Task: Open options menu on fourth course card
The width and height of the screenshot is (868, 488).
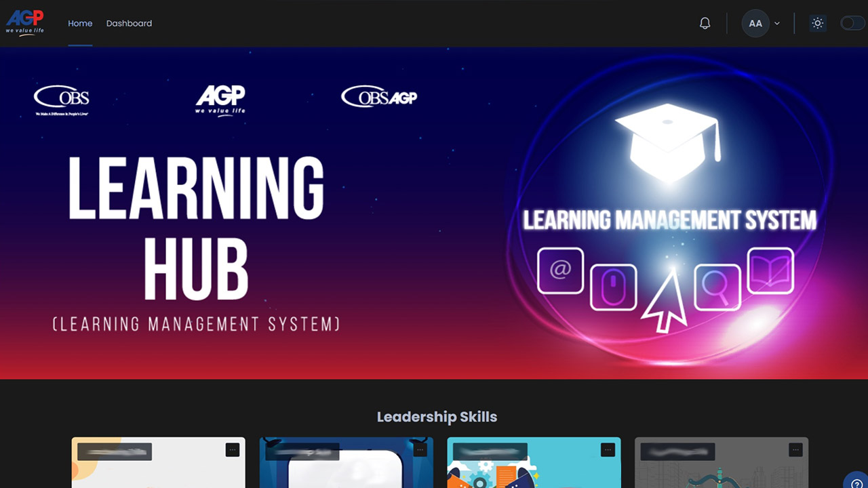Action: pos(796,449)
